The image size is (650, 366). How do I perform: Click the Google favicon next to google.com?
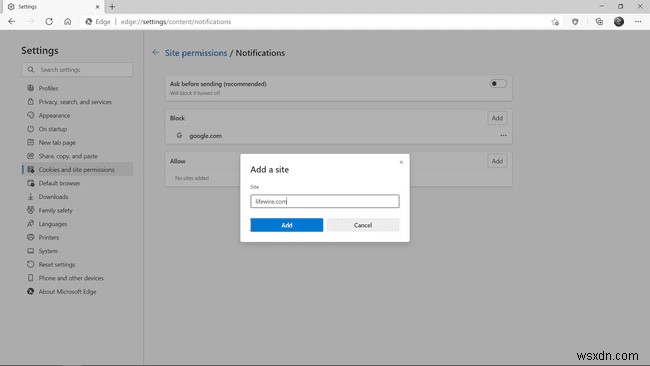pos(179,135)
